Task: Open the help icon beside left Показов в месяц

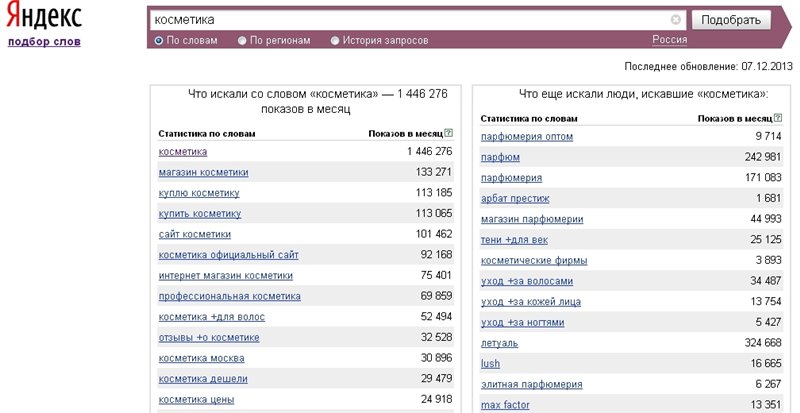Action: pyautogui.click(x=448, y=133)
